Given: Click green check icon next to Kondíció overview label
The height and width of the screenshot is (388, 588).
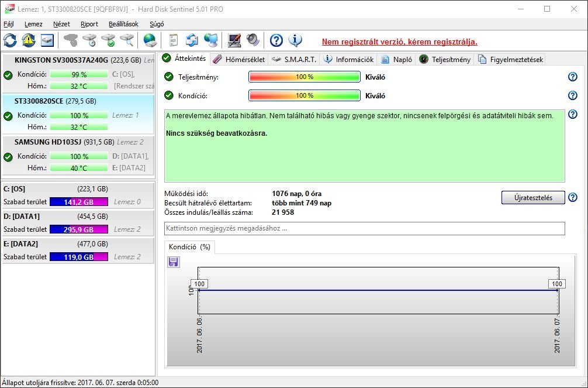Looking at the screenshot, I should [x=169, y=95].
